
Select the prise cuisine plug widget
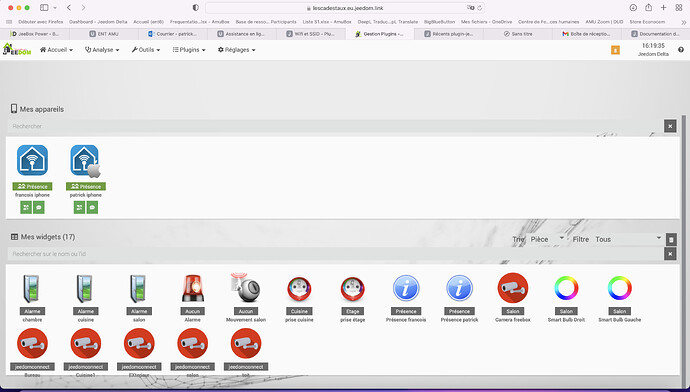point(299,289)
